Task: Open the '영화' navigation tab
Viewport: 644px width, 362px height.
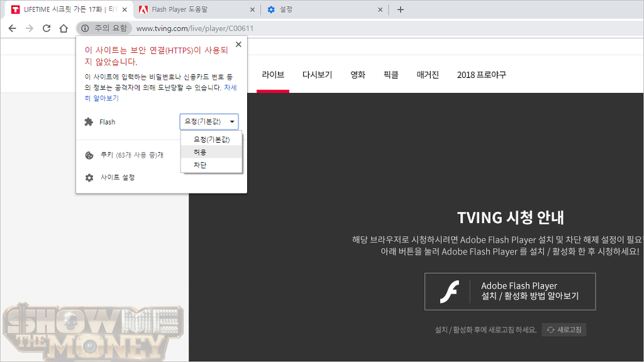Action: (358, 75)
